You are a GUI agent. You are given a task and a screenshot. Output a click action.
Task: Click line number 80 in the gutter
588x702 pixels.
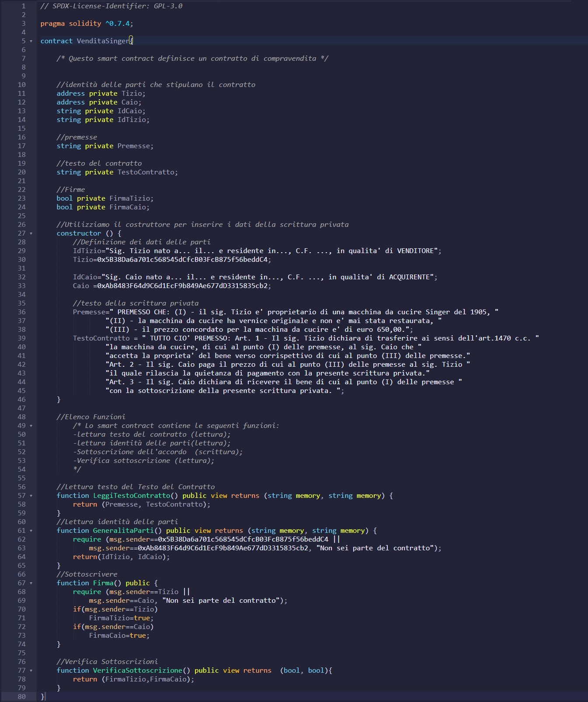21,697
